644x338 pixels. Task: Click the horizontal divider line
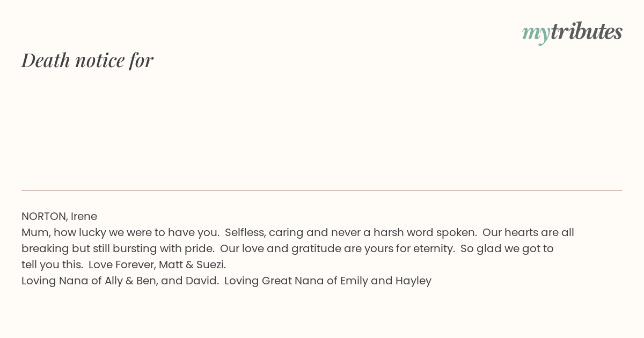(322, 190)
